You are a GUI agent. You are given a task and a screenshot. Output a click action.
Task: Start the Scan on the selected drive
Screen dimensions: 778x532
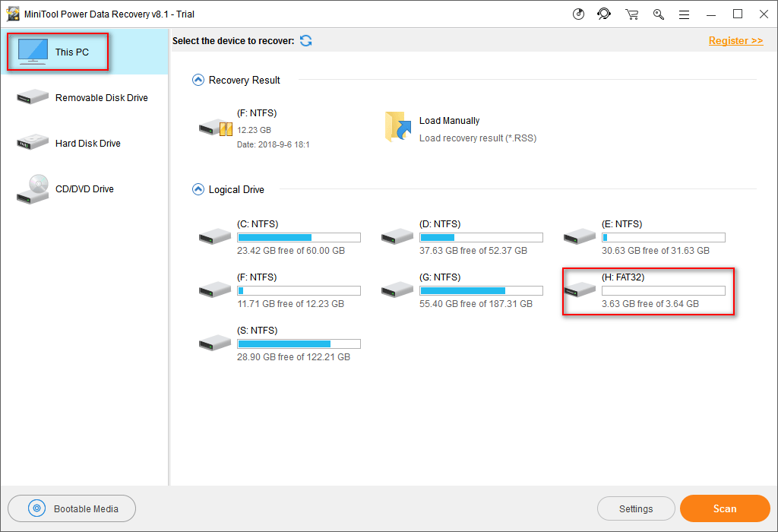[x=725, y=508]
